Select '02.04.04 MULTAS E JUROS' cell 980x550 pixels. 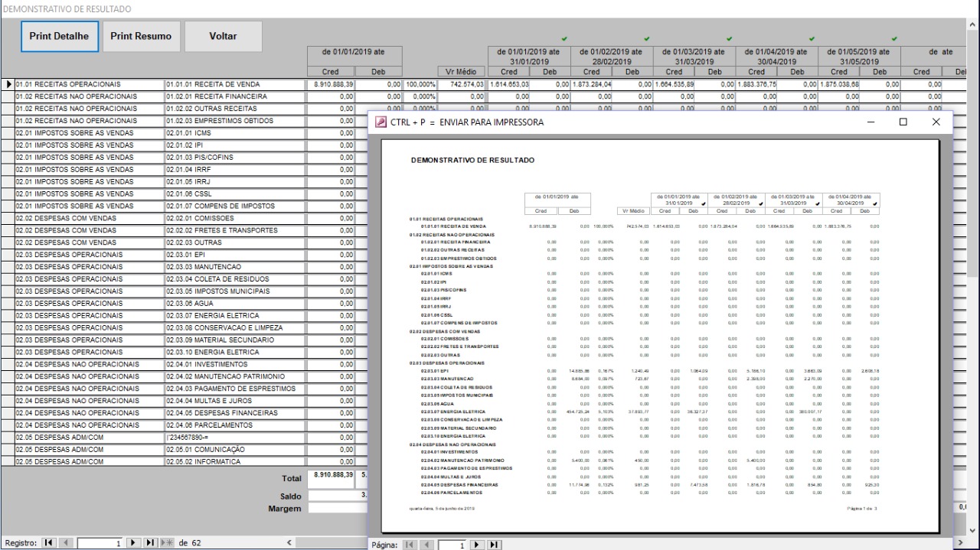235,401
